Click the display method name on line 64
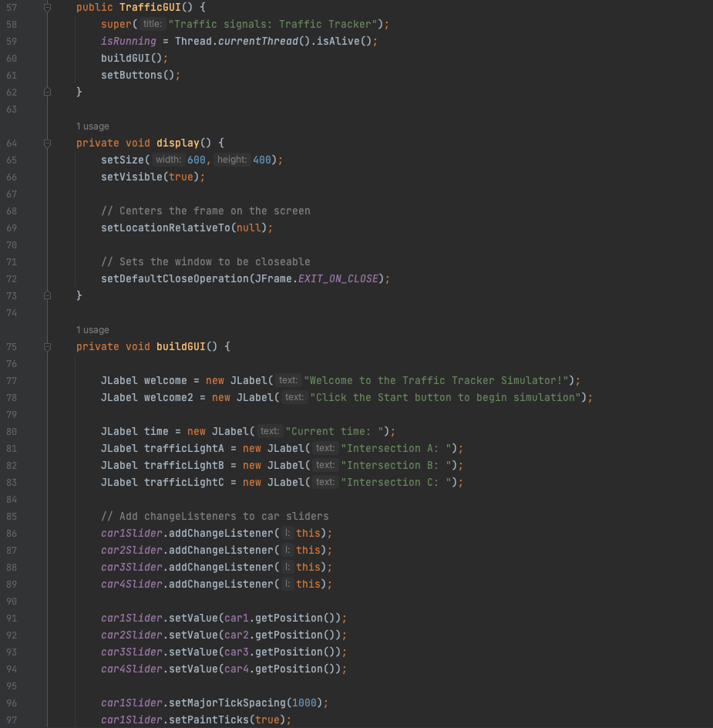Image resolution: width=713 pixels, height=728 pixels. (178, 143)
